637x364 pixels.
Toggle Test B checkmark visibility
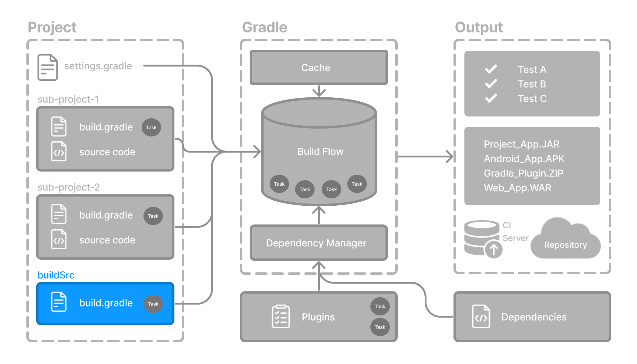pos(494,83)
